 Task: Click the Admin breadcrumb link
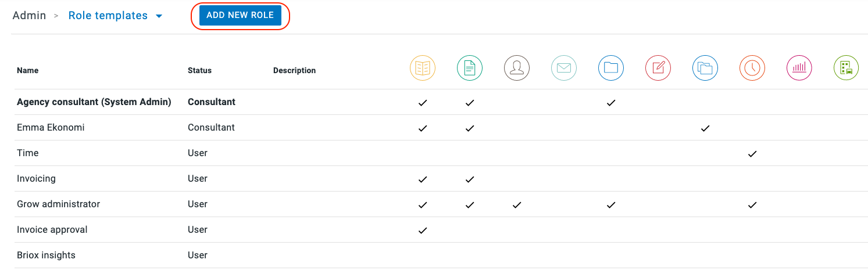coord(29,16)
